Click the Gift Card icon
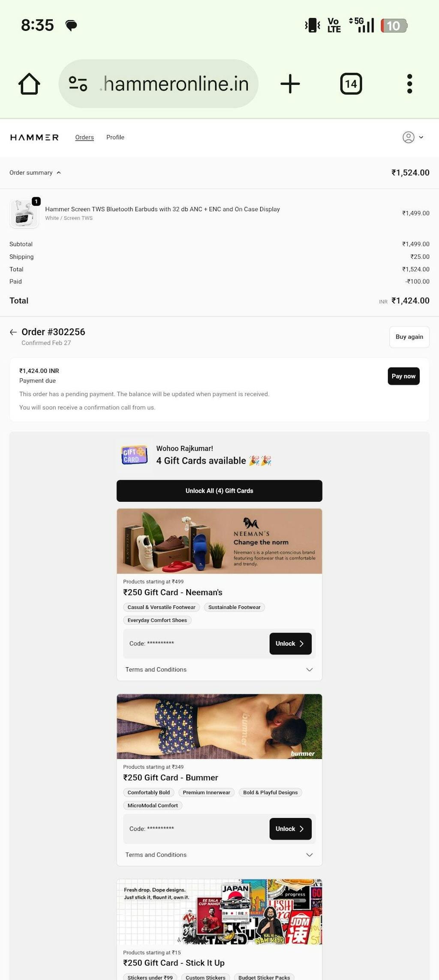Image resolution: width=439 pixels, height=980 pixels. click(134, 455)
